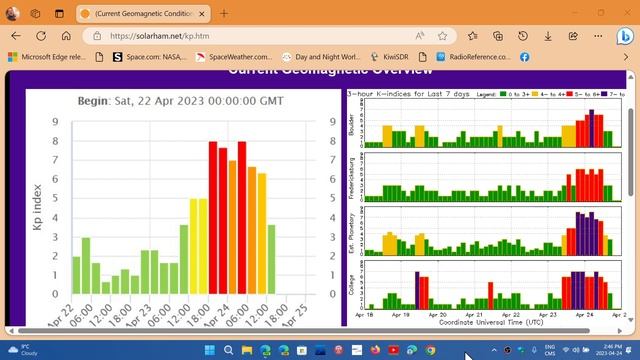Open a new browser tab

tap(224, 13)
